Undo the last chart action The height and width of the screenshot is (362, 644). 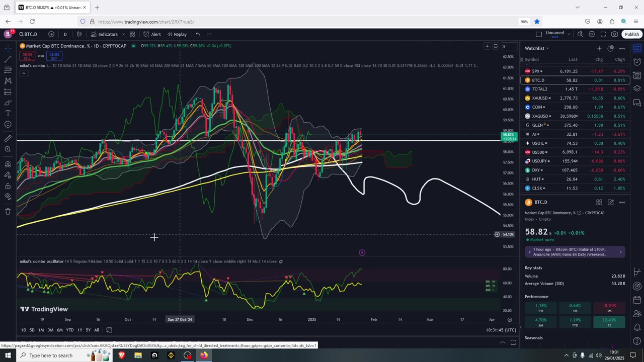[x=198, y=34]
